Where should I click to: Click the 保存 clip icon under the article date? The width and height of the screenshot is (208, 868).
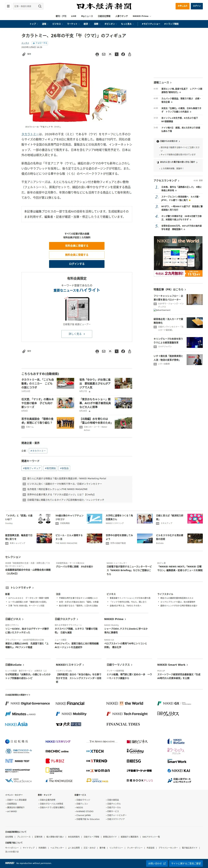coord(24,54)
